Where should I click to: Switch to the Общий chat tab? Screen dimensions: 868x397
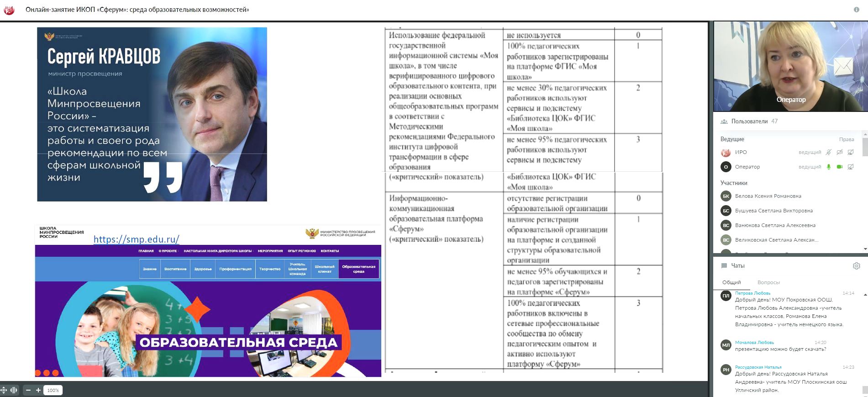click(x=731, y=282)
